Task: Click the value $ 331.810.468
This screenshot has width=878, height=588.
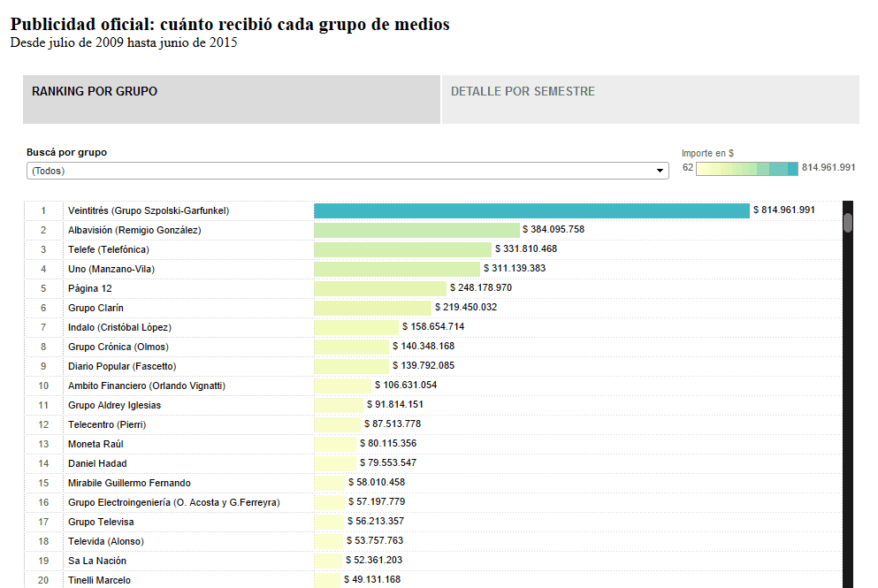Action: (526, 248)
